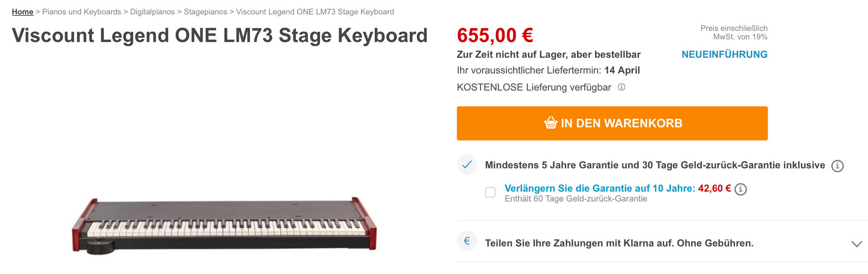Click the red 655,00 € price
This screenshot has width=868, height=274.
[495, 35]
